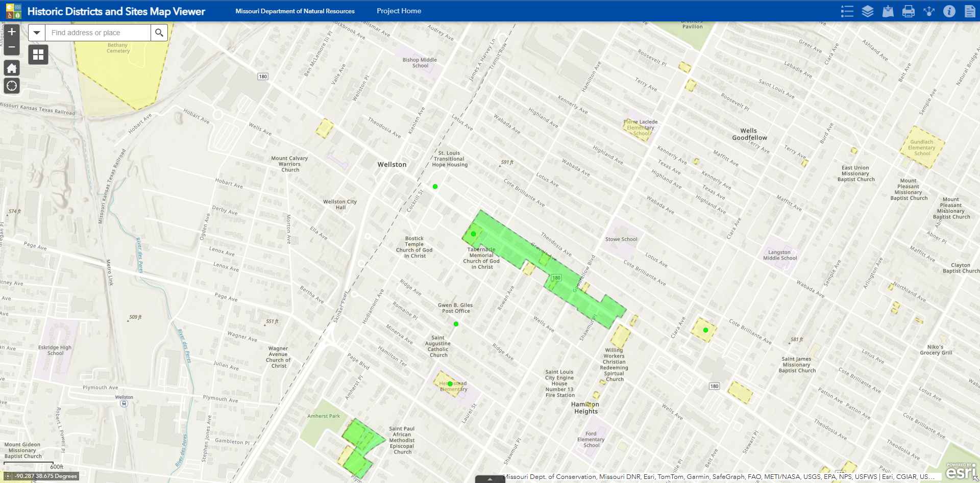Open the document page icon in header

tap(970, 11)
